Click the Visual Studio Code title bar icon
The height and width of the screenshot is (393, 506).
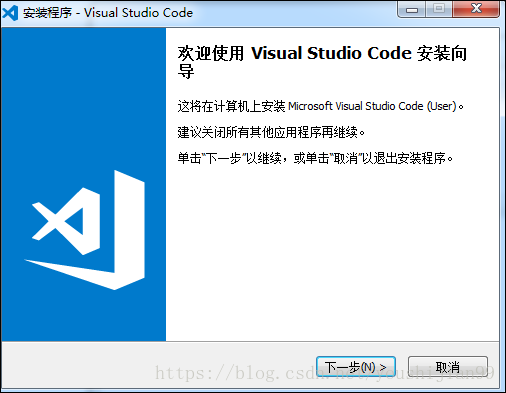click(x=10, y=13)
